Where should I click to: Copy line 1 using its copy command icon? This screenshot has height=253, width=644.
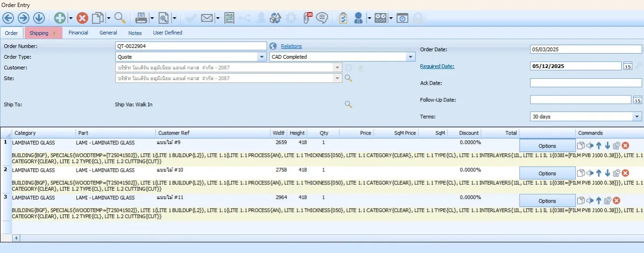(581, 145)
